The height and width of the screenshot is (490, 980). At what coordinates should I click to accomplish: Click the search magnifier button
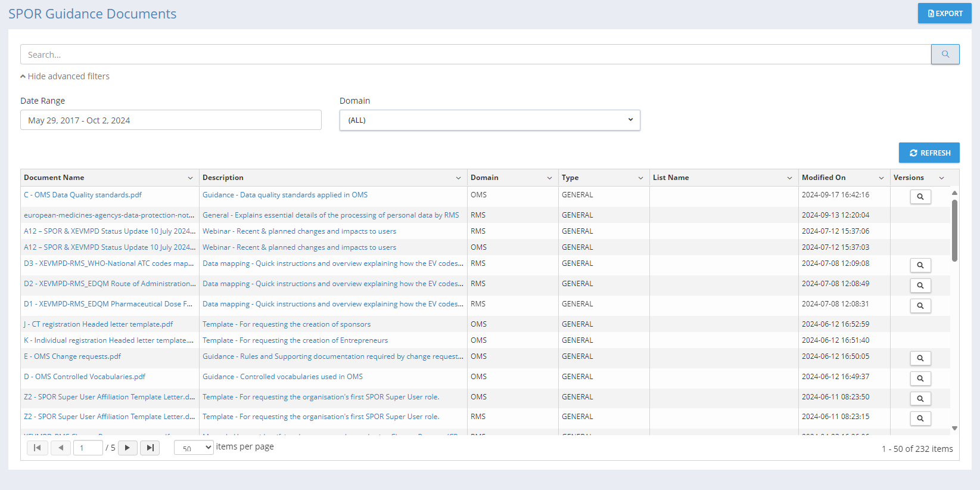[x=945, y=54]
